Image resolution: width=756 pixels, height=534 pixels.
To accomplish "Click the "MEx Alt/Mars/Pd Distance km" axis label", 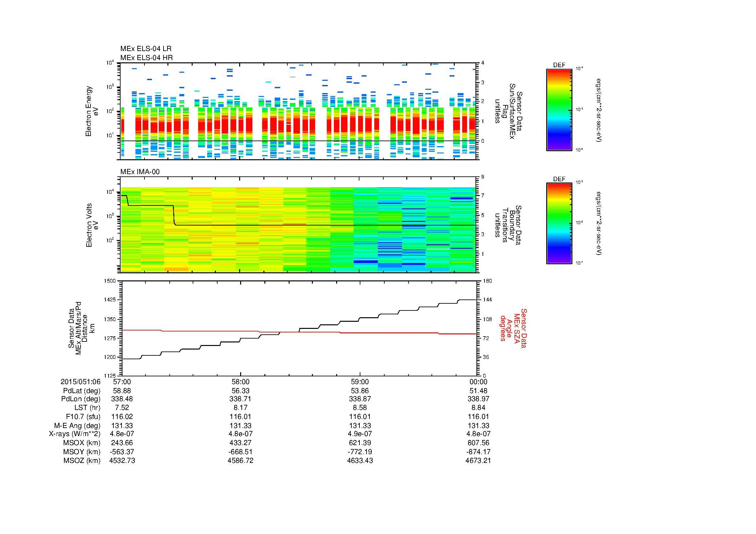I will click(x=82, y=328).
